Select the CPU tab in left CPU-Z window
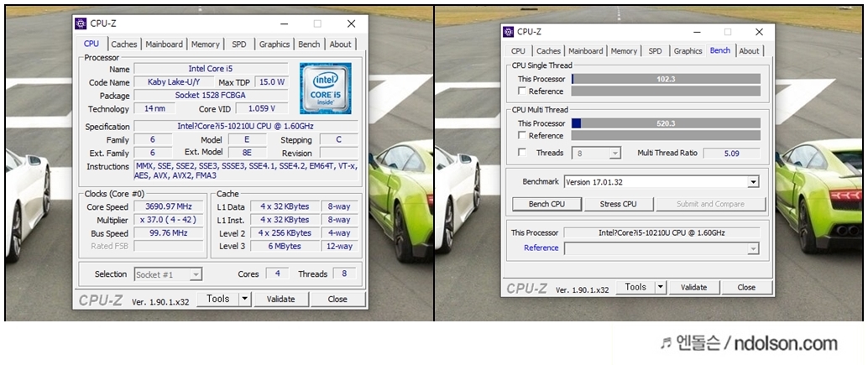This screenshot has width=868, height=365. [x=92, y=44]
